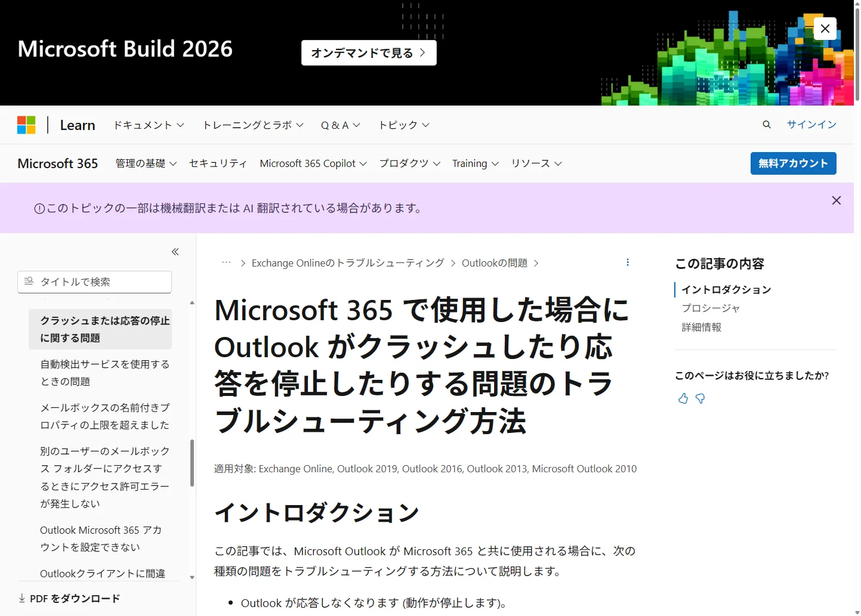Click sidebar scrollbar down arrow
Screen dimensions: 861x616
point(192,577)
